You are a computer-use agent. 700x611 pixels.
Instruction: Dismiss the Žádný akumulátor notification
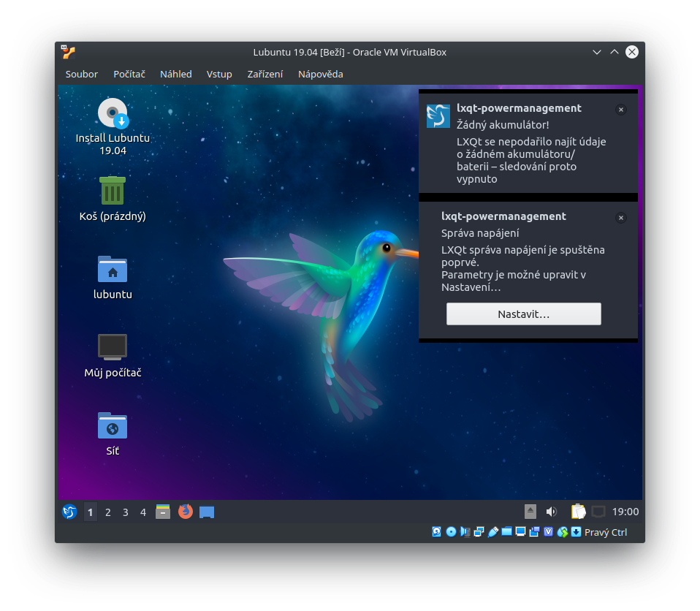[x=620, y=110]
